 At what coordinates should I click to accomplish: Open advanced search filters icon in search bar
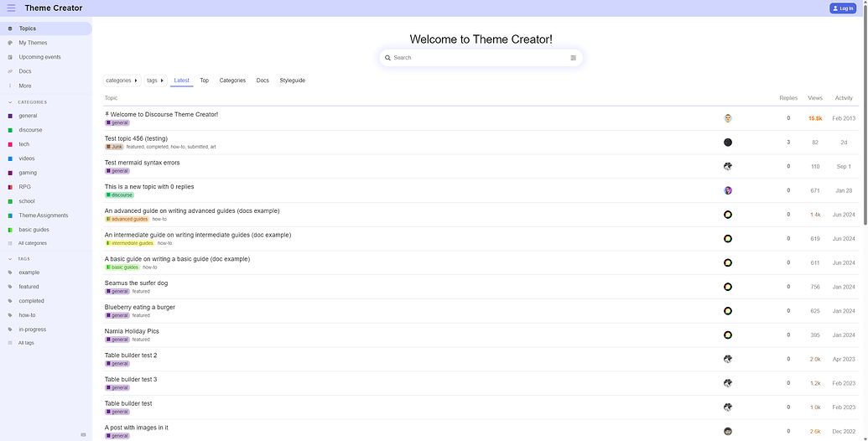pos(574,58)
